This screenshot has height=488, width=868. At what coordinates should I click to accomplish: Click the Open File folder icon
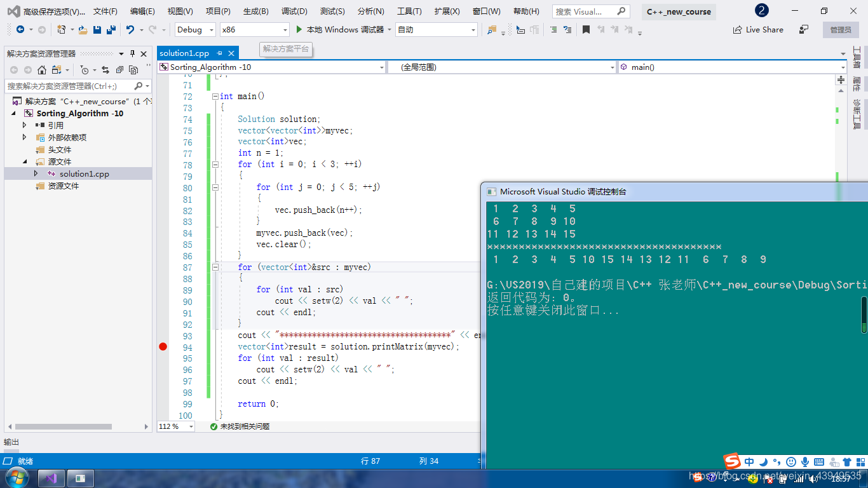tap(83, 30)
